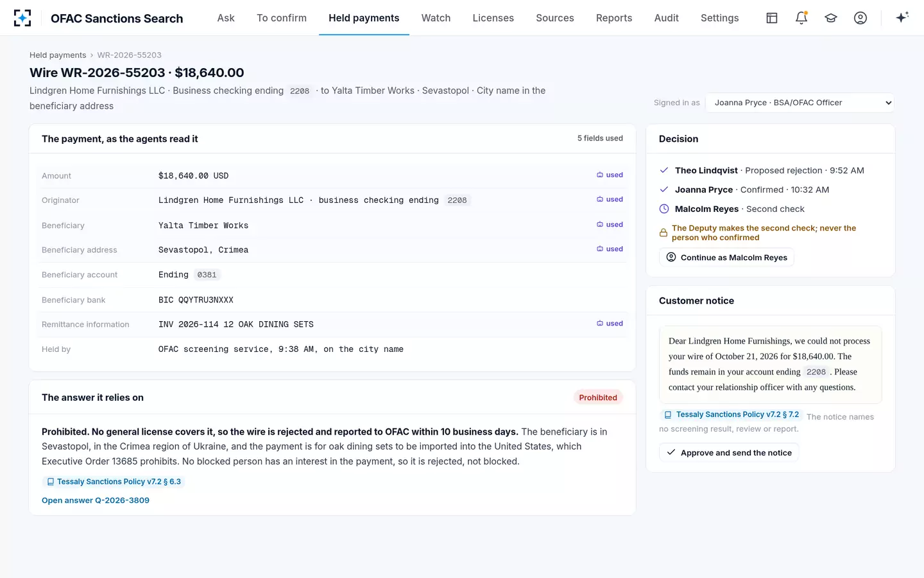Click the BIC QQYTRU3NXXX value
The image size is (924, 578).
196,300
